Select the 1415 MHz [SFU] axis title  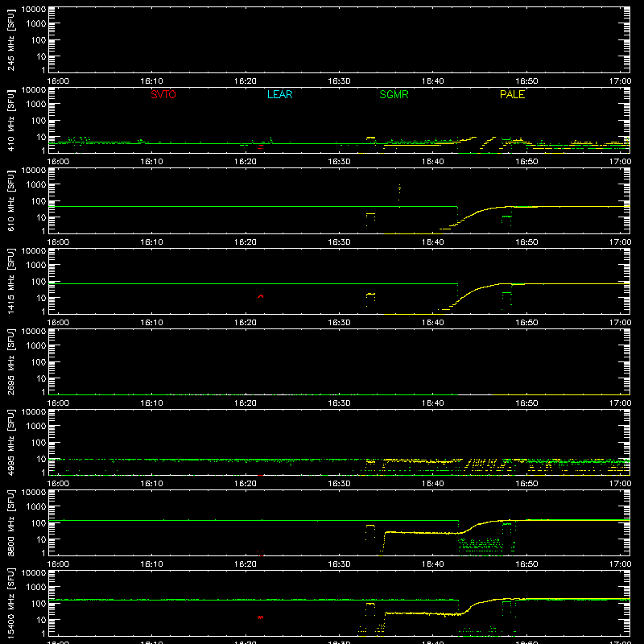tap(10, 281)
